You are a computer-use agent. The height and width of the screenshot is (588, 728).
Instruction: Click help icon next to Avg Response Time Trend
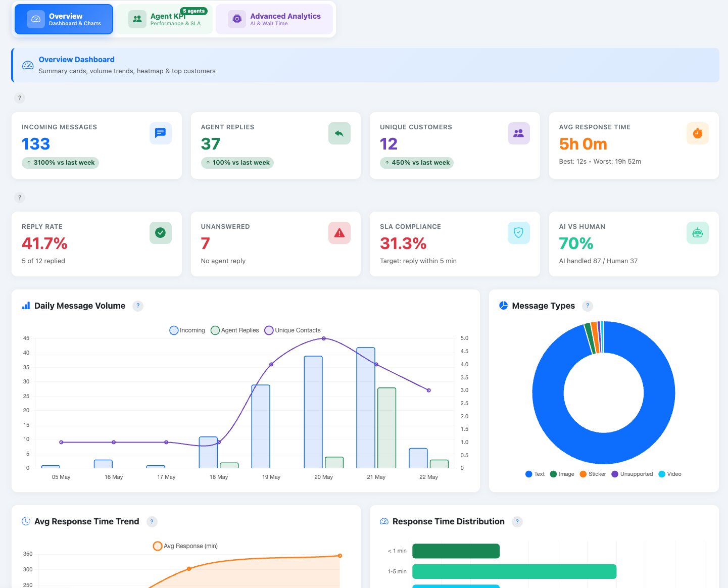click(152, 522)
